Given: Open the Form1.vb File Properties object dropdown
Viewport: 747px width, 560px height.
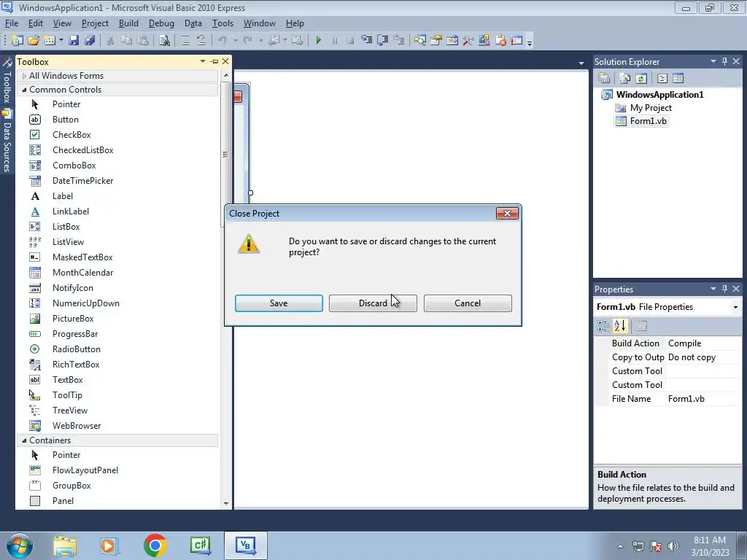Looking at the screenshot, I should (x=735, y=307).
